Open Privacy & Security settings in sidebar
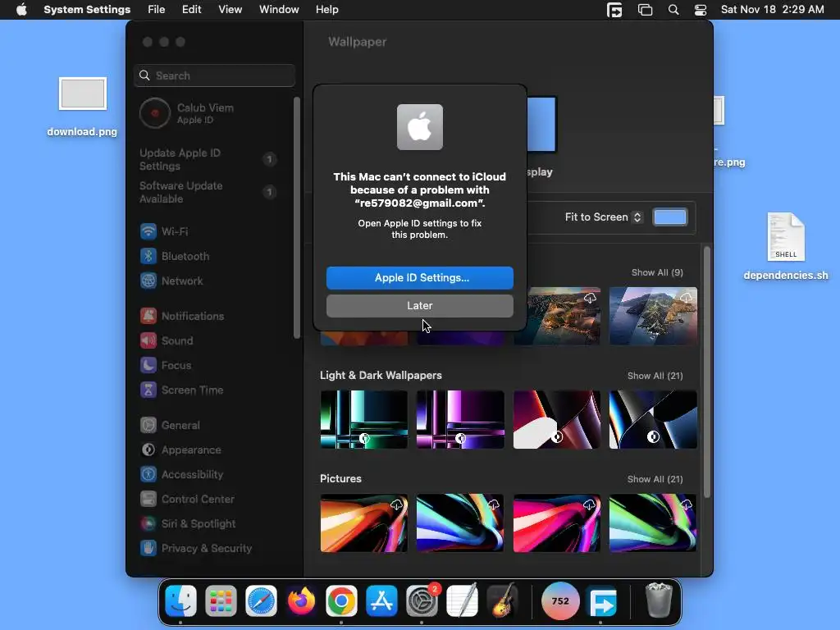840x630 pixels. coord(195,549)
